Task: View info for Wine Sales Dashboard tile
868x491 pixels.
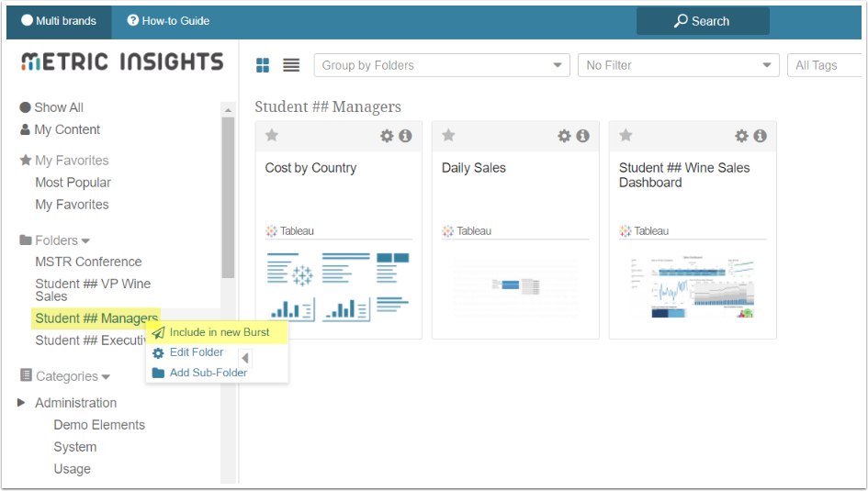Action: point(760,136)
